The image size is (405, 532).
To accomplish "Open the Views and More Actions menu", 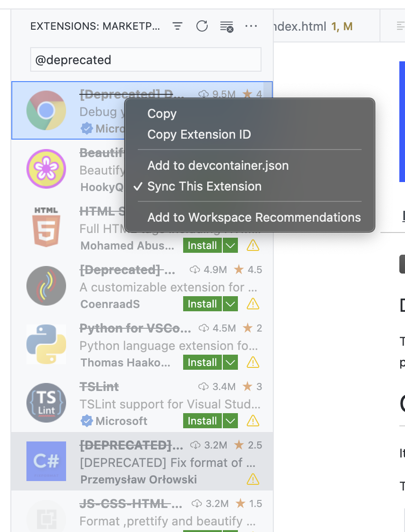I will coord(252,26).
